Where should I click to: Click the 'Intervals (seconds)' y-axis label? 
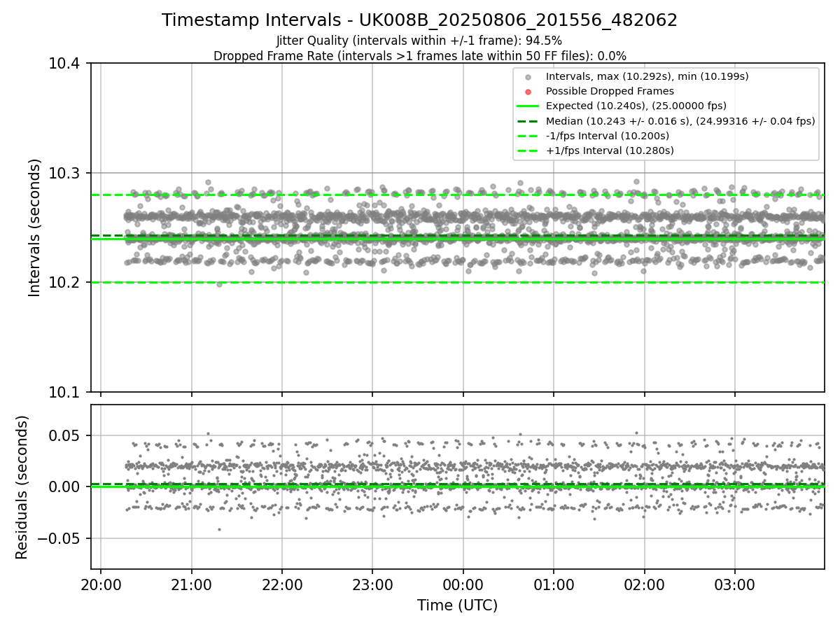click(35, 227)
